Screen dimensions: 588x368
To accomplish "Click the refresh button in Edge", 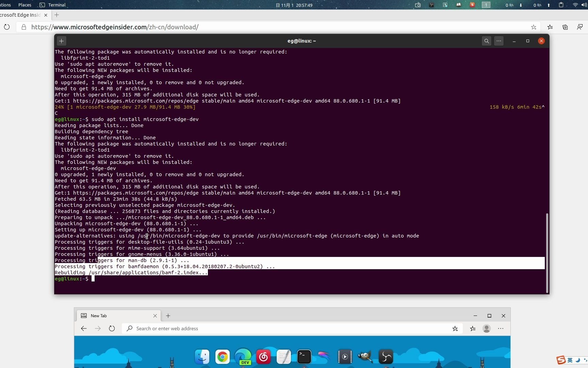I will point(112,328).
